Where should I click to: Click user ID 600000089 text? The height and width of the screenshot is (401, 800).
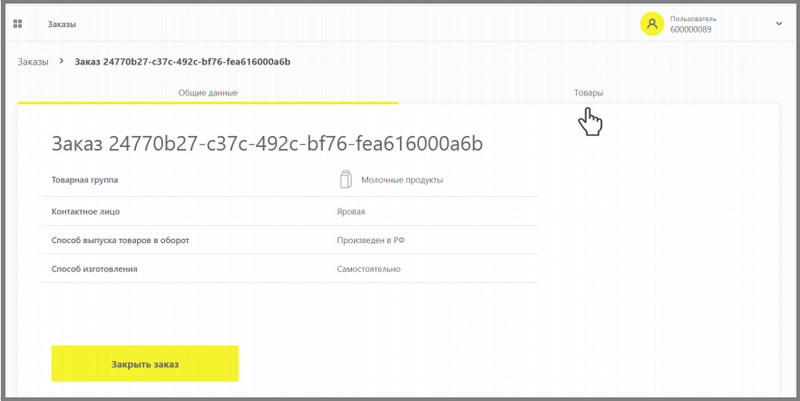[690, 30]
